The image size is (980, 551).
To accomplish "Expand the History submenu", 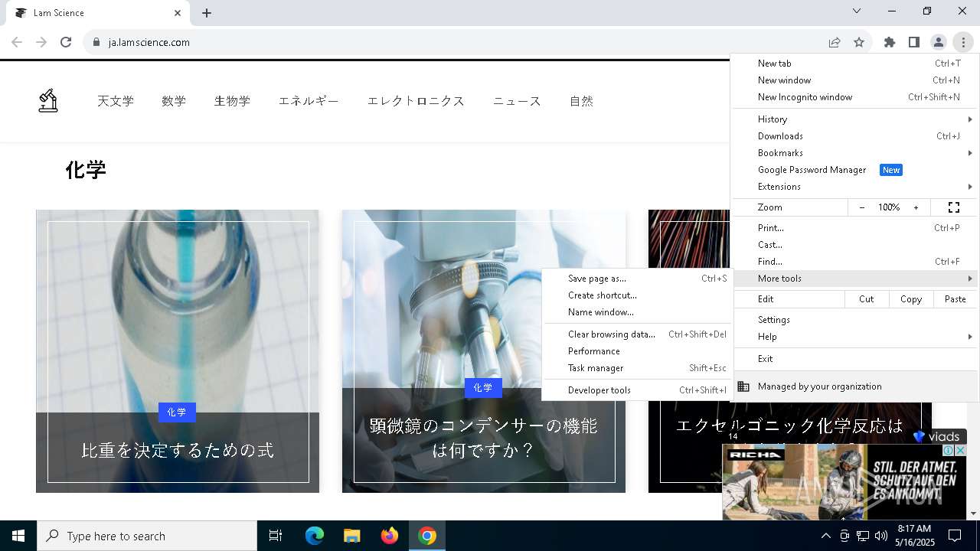I will click(x=855, y=119).
